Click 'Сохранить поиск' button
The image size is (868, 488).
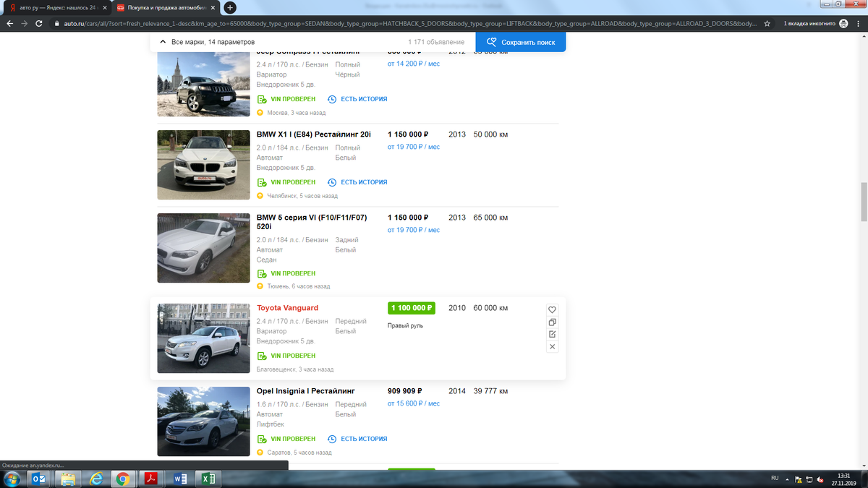(x=521, y=42)
